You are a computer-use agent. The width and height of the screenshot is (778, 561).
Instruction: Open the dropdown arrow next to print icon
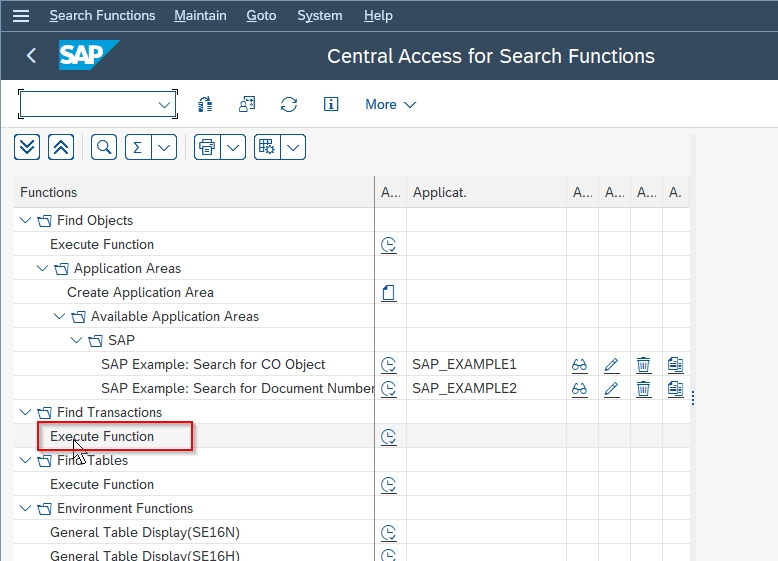point(233,147)
